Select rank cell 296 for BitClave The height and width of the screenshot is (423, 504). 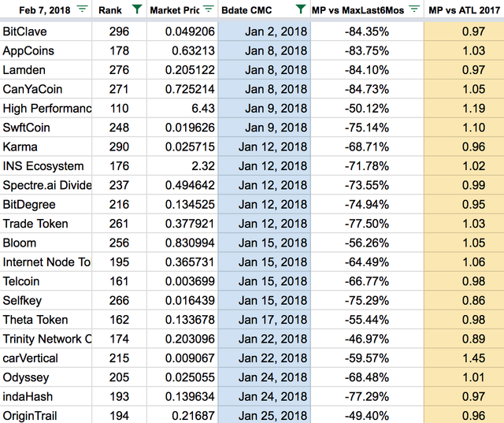(119, 32)
